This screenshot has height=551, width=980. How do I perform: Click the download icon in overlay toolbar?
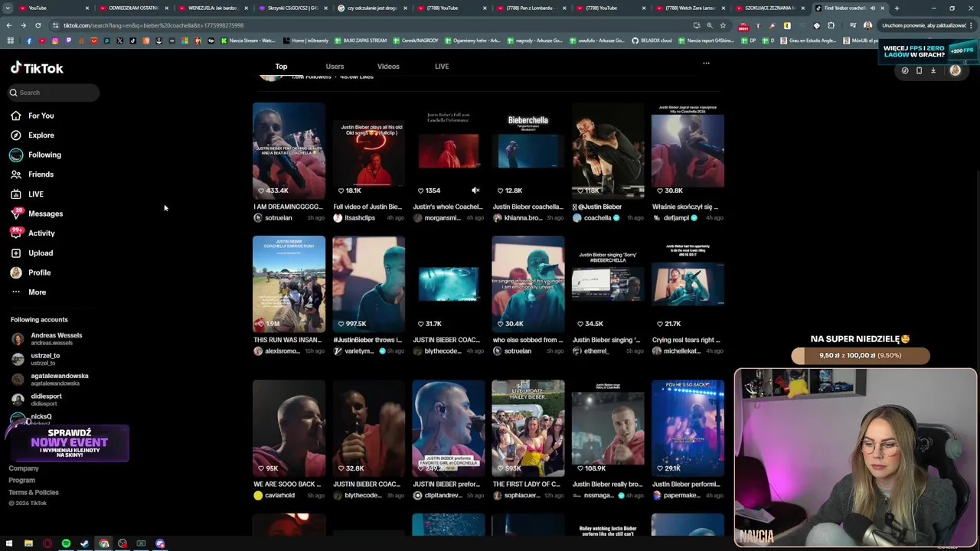933,70
